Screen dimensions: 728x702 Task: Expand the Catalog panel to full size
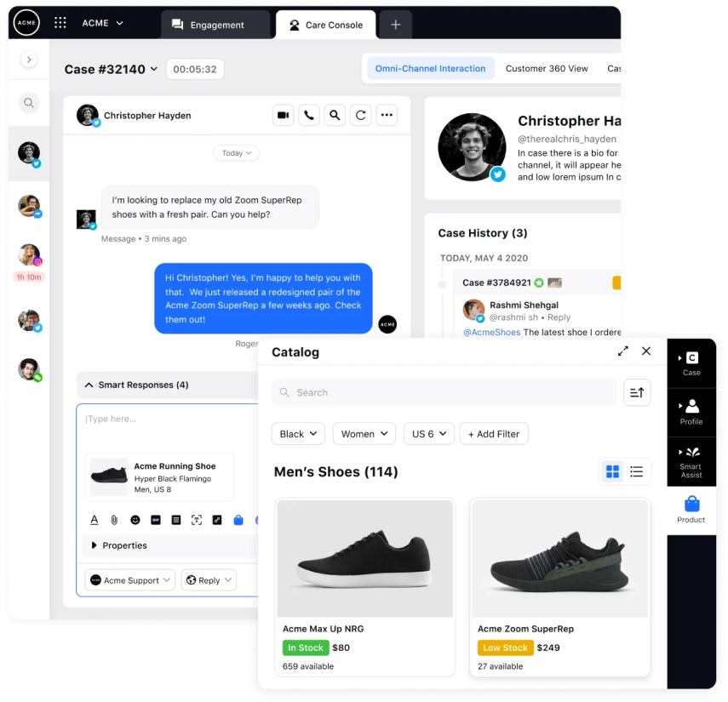(623, 351)
